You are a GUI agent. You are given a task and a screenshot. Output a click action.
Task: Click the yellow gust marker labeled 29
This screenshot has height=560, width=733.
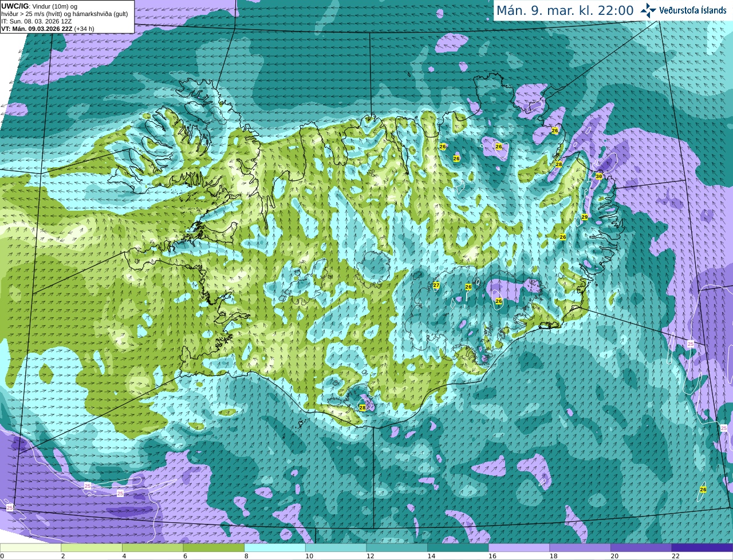tap(585, 217)
